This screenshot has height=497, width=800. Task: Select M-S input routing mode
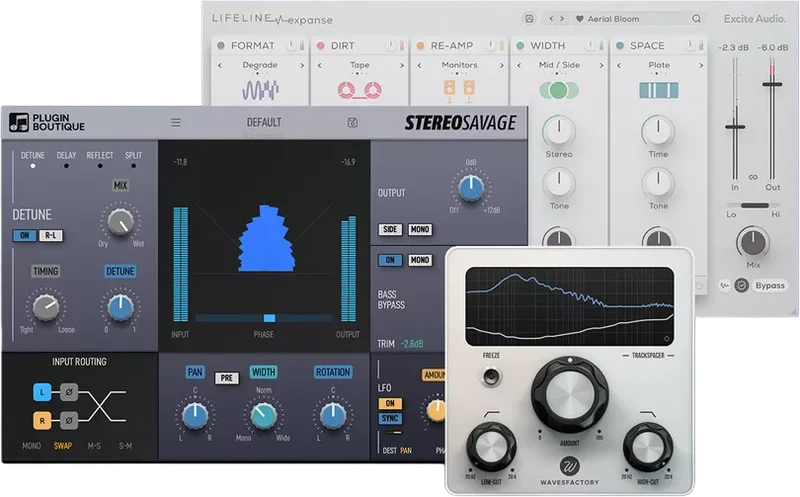pyautogui.click(x=94, y=446)
